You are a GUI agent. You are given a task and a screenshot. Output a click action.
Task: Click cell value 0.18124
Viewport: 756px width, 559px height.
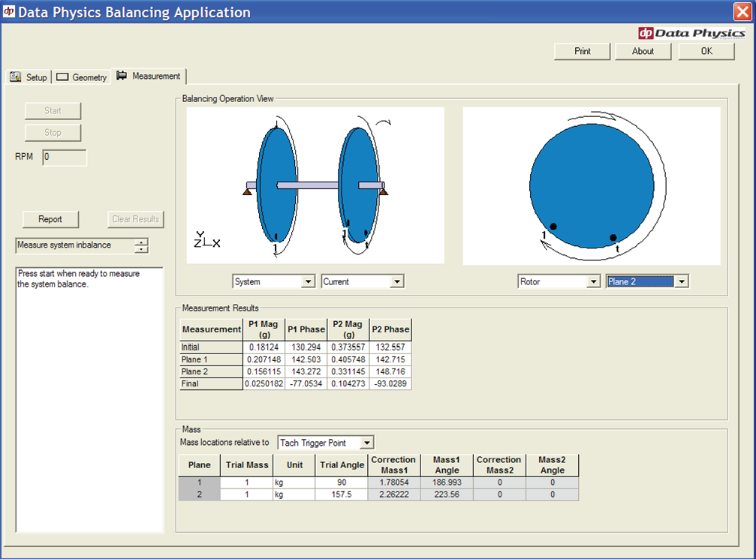264,347
